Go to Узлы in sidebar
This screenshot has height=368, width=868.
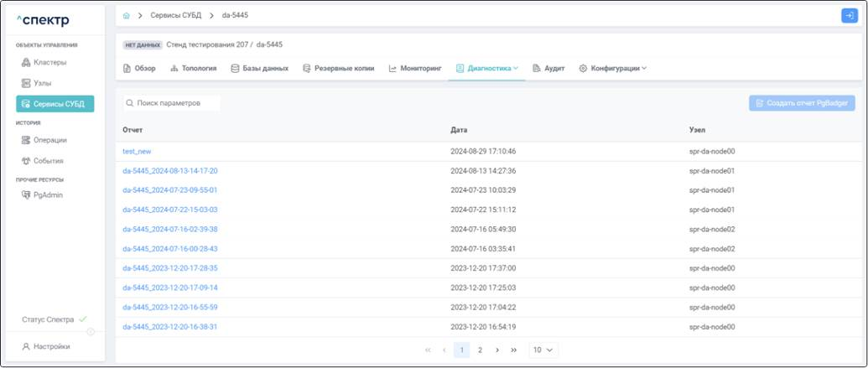(x=44, y=83)
